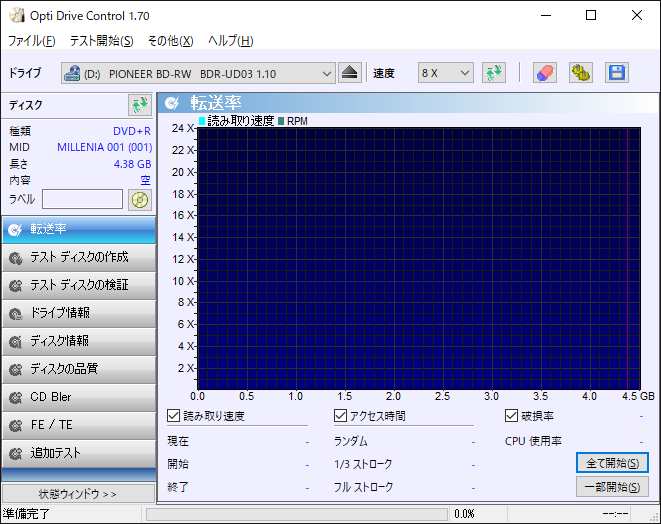Open ディスクの品質 section
Image resolution: width=661 pixels, height=524 pixels.
click(79, 369)
